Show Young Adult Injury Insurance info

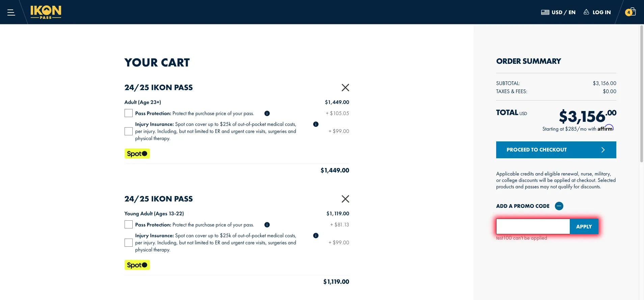(x=316, y=236)
